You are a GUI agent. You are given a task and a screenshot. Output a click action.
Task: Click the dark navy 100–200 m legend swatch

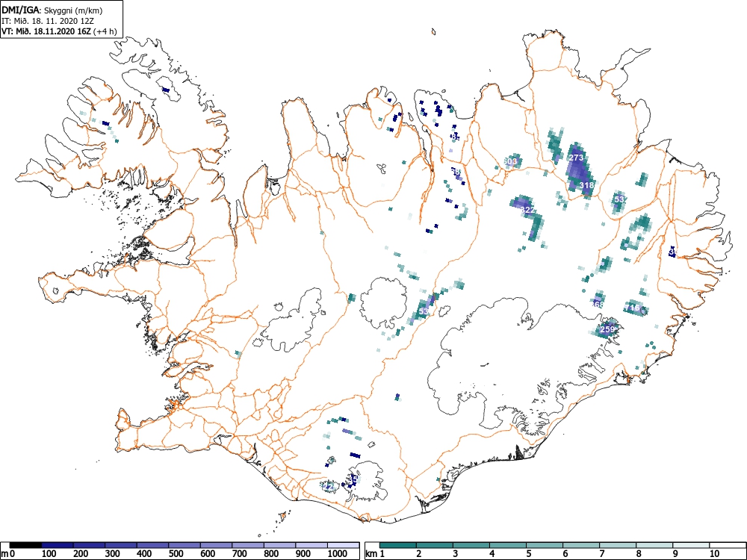click(58, 545)
